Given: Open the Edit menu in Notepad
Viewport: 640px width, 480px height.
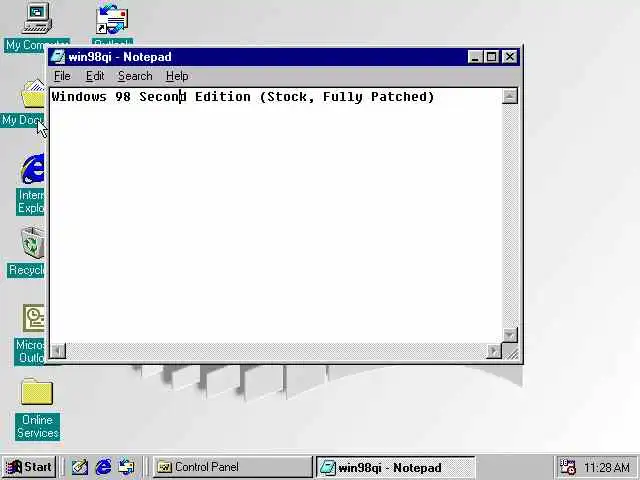Looking at the screenshot, I should coord(95,76).
